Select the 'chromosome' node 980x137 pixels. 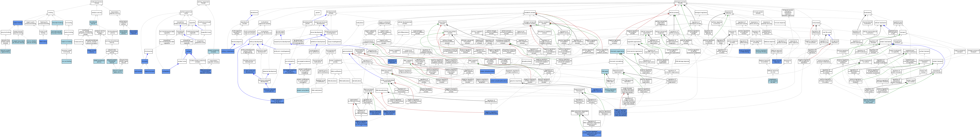[148, 51]
